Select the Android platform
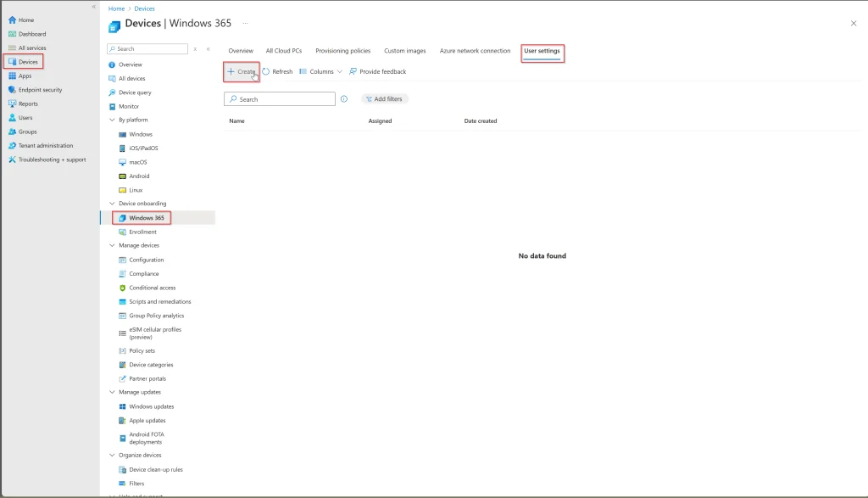This screenshot has width=868, height=498. tap(135, 176)
